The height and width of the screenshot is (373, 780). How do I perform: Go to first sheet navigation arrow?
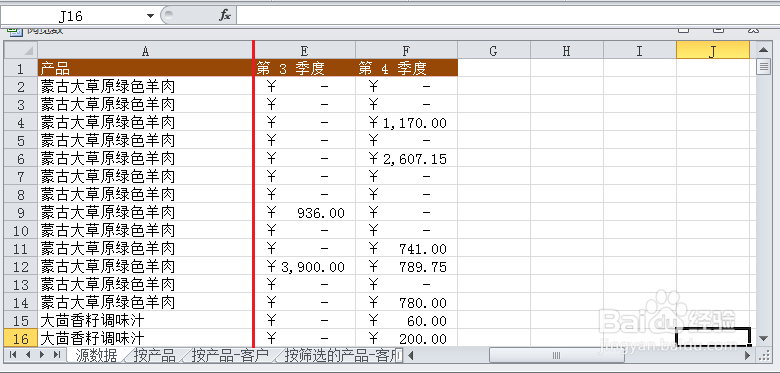(x=13, y=355)
